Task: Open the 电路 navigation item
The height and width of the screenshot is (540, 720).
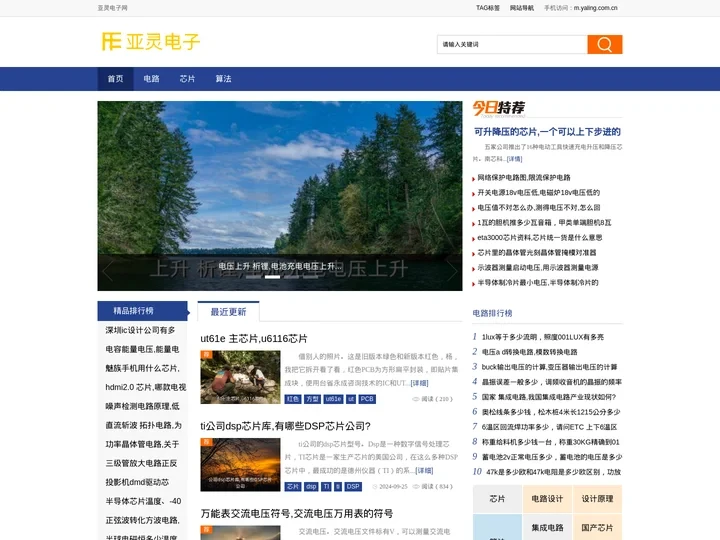Action: click(x=151, y=79)
